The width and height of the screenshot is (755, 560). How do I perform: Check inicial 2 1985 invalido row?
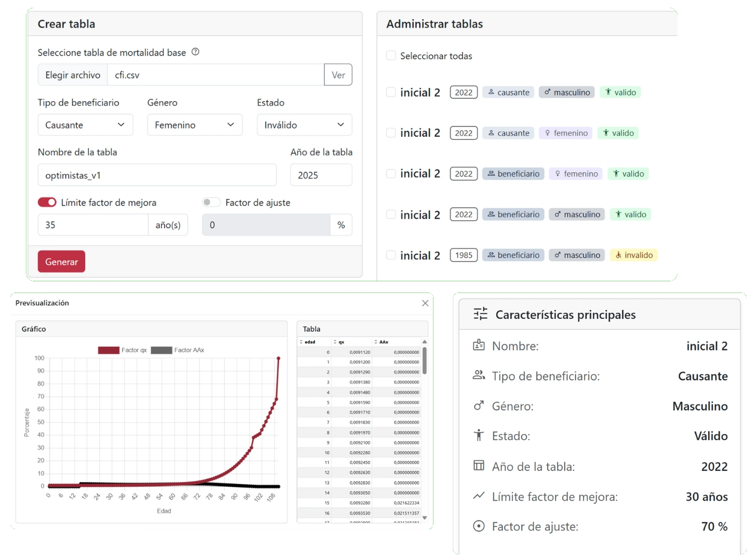pyautogui.click(x=391, y=255)
